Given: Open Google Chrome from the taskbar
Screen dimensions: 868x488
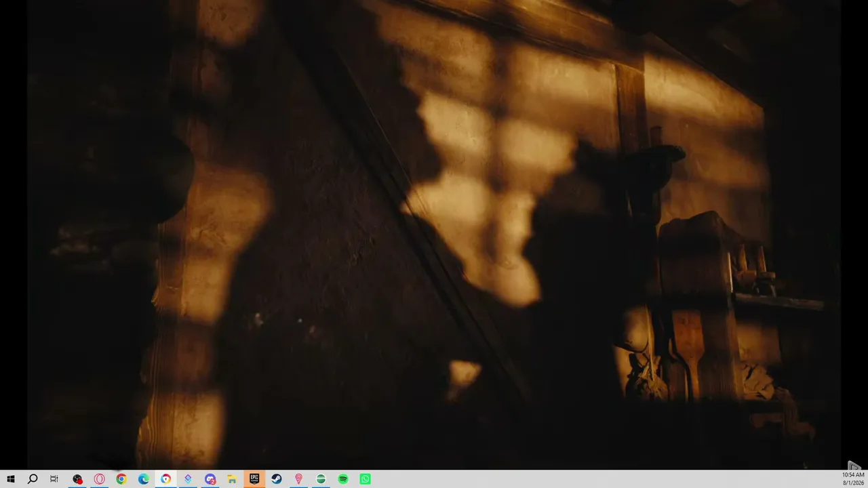Looking at the screenshot, I should click(121, 479).
